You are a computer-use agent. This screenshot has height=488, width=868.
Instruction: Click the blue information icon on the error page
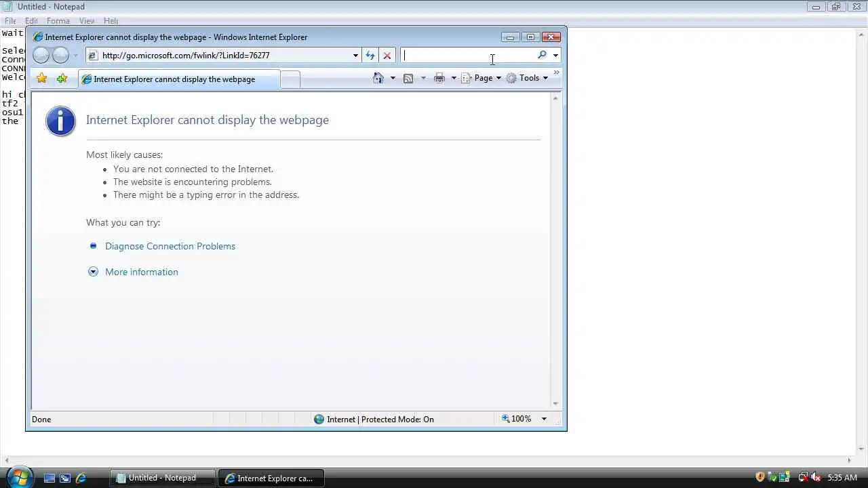(60, 121)
